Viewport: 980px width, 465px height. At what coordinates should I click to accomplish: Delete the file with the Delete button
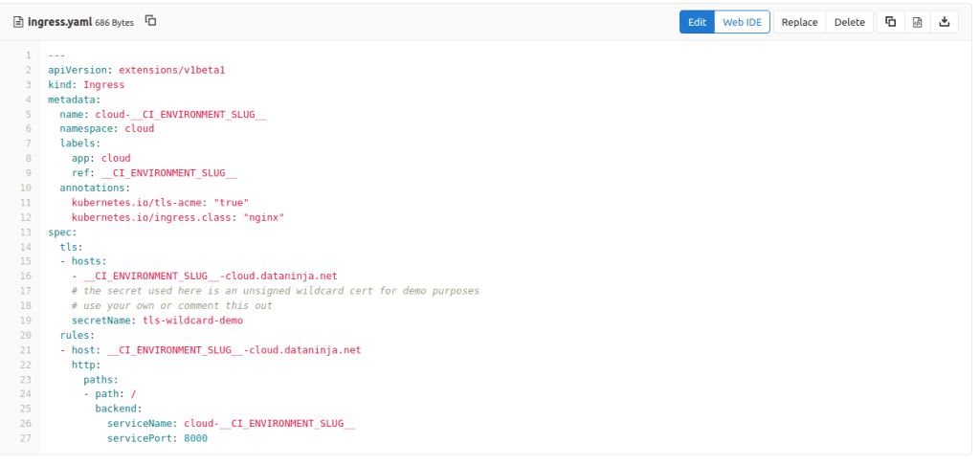[849, 22]
